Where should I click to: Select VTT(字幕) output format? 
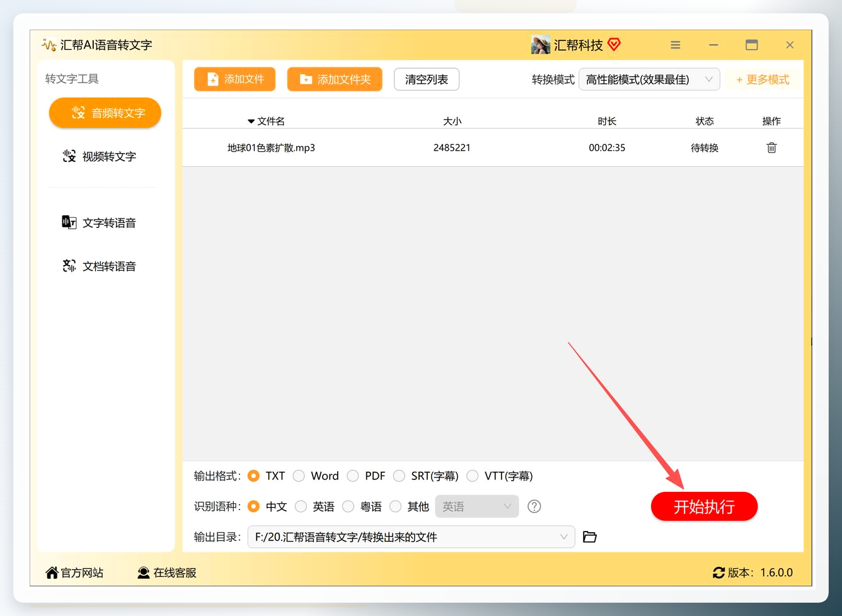473,476
